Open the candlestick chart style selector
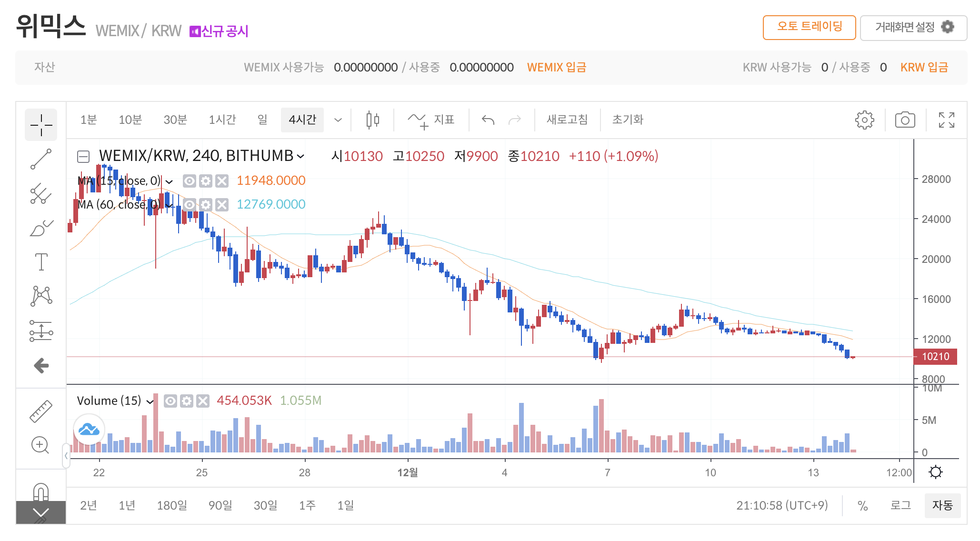980x541 pixels. [x=373, y=120]
